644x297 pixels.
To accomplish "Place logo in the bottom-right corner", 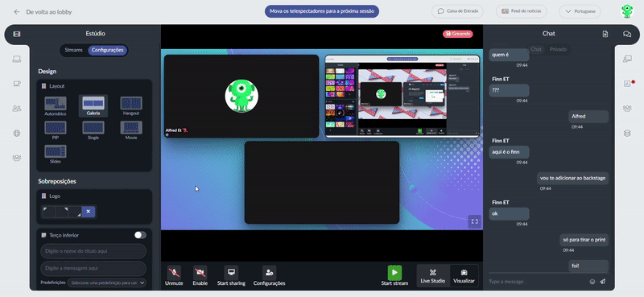I will point(75,212).
